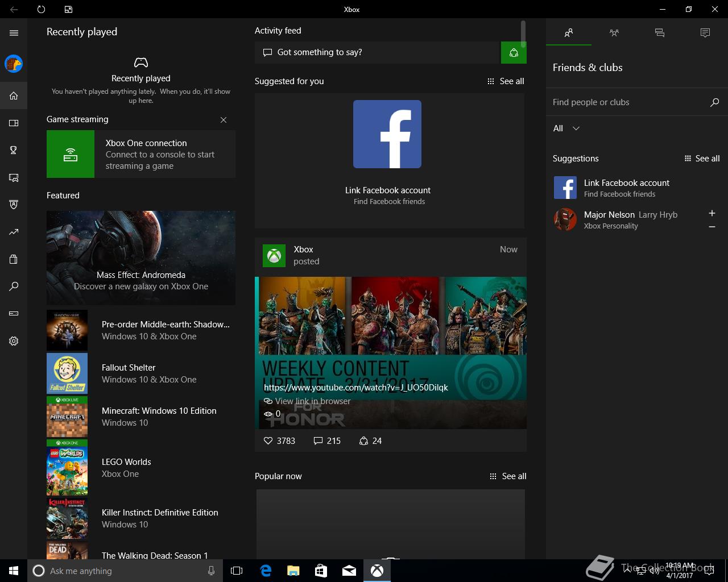Open Link Facebook account card in feed
This screenshot has height=582, width=728.
point(390,161)
